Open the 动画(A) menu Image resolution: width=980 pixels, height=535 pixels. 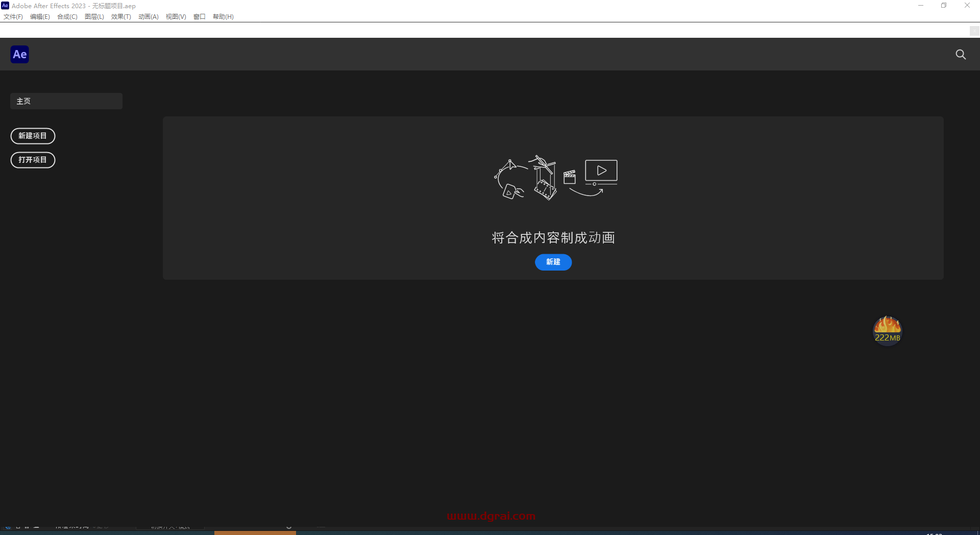click(148, 16)
